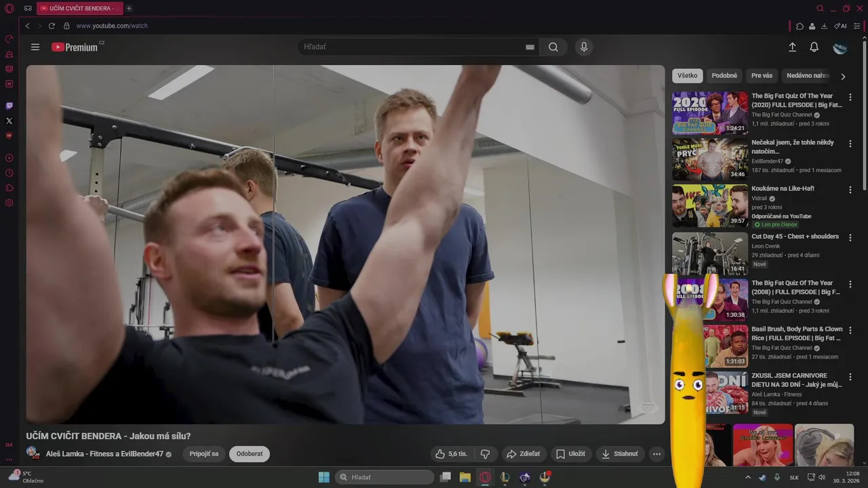Click the browser address bar URL
868x488 pixels.
click(x=112, y=26)
